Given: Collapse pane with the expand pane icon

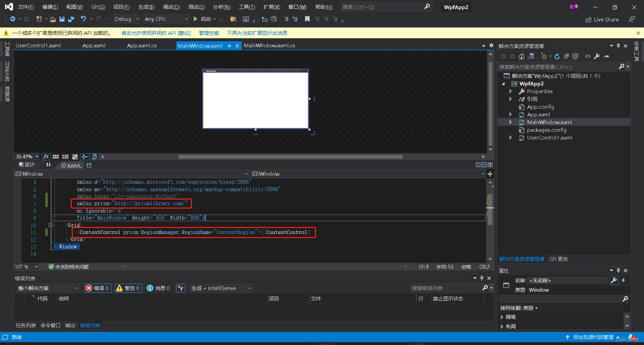Looking at the screenshot, I should pyautogui.click(x=490, y=165).
